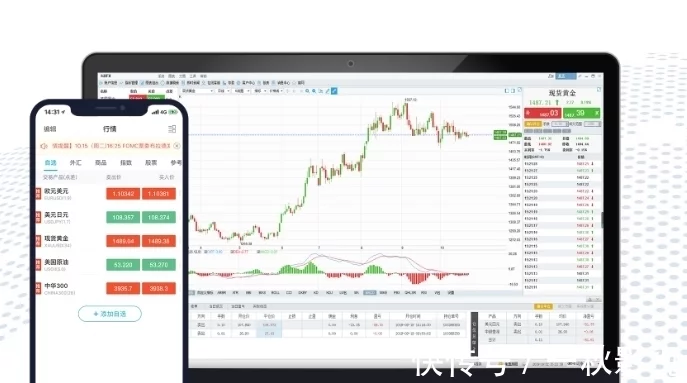Pop out the 现货黄金 quote panel icon
Screen dimensions: 687x383
pos(599,89)
